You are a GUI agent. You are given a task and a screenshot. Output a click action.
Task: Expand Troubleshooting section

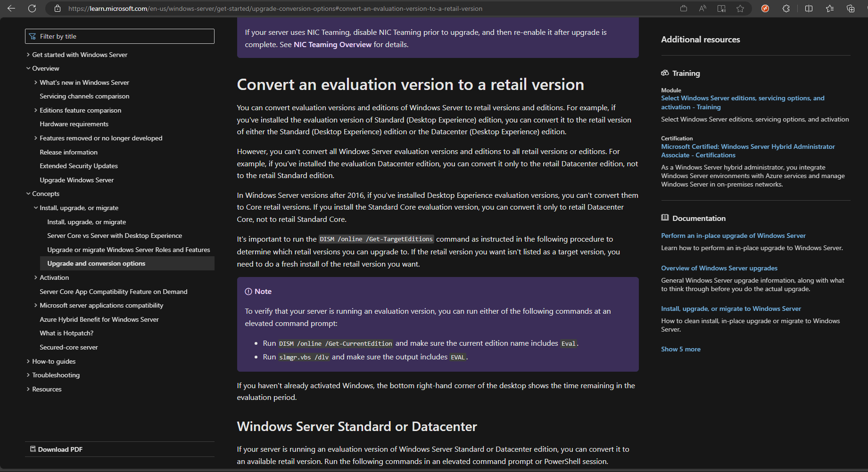click(28, 375)
